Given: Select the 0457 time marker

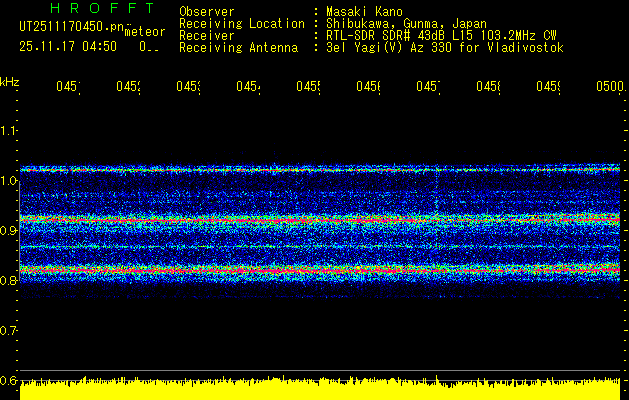Looking at the screenshot, I should pyautogui.click(x=428, y=87).
